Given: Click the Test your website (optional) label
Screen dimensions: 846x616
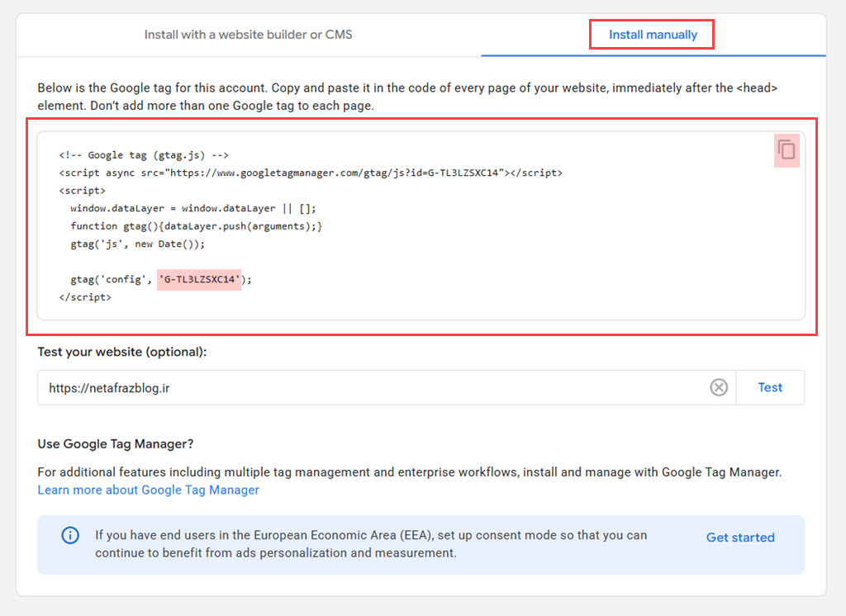Looking at the screenshot, I should [122, 352].
